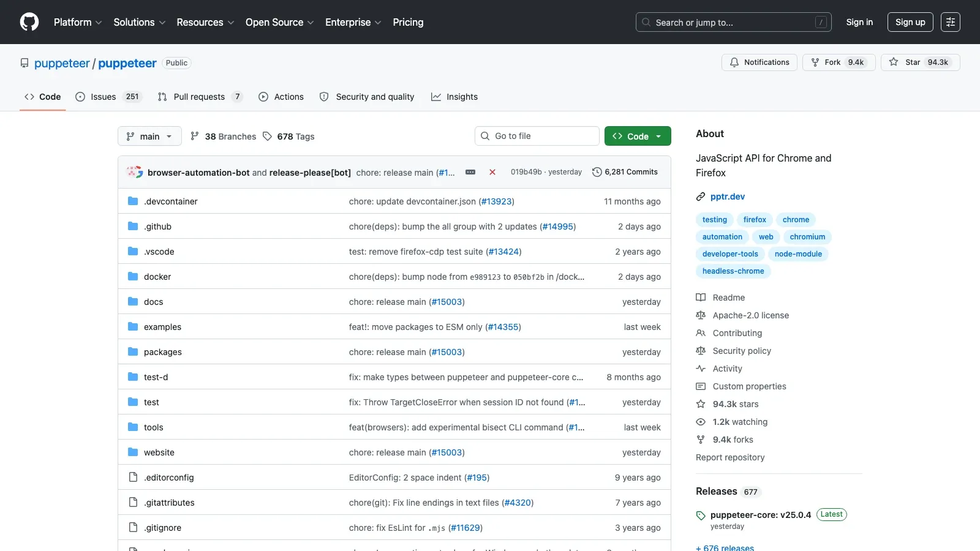Expand the Resources menu
Image resolution: width=980 pixels, height=551 pixels.
[x=205, y=22]
